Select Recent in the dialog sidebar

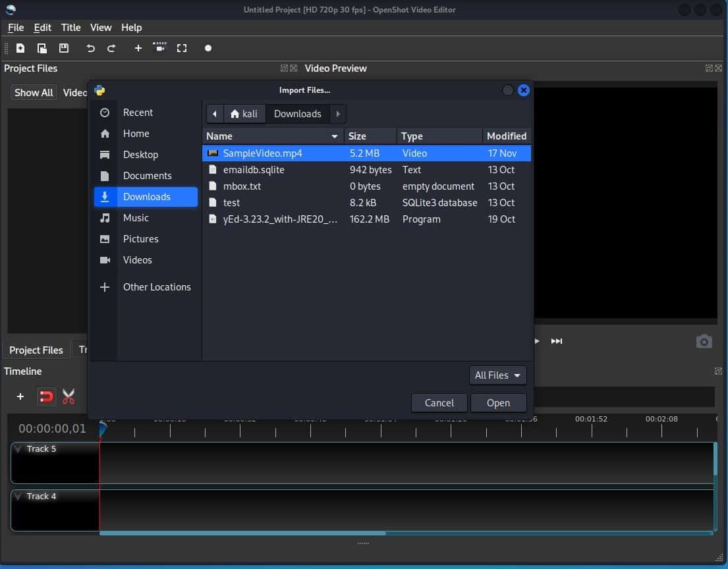[146, 113]
